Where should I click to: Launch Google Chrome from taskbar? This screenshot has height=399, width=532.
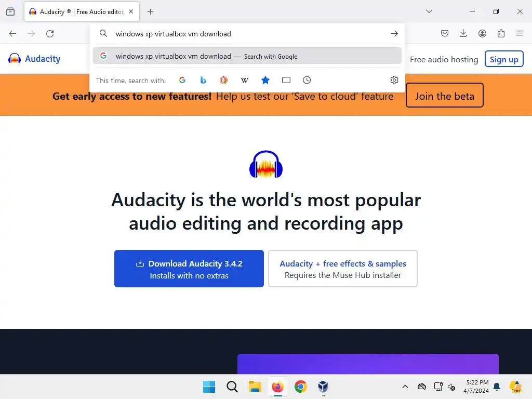pyautogui.click(x=301, y=387)
